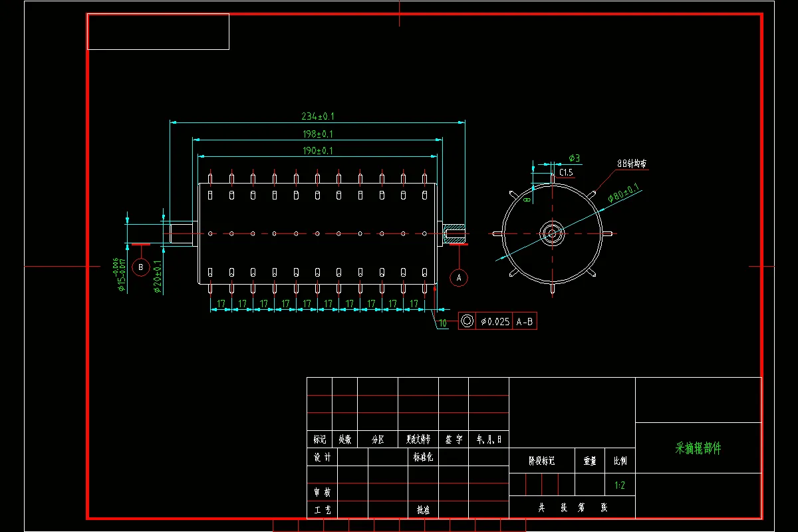The image size is (798, 532).
Task: Click datum circle B
Action: pos(140,267)
